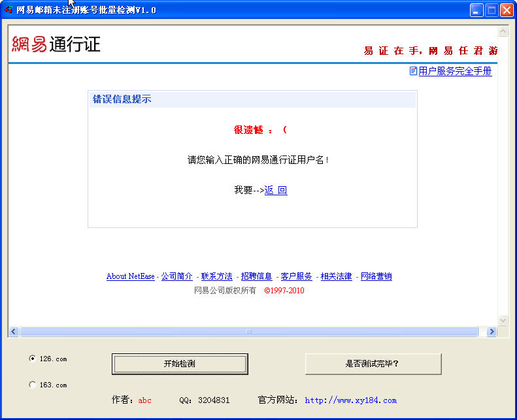This screenshot has height=420, width=517.
Task: Open the About NetEase link
Action: (x=130, y=276)
